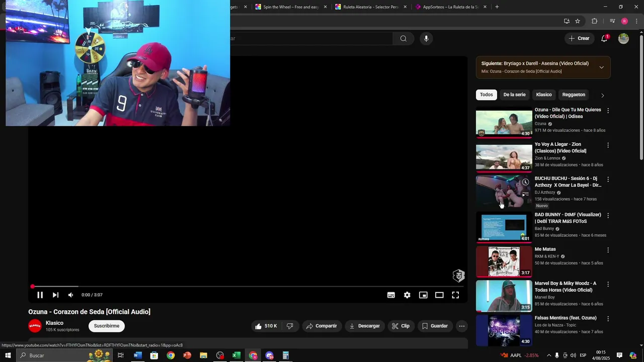The image size is (644, 362).
Task: Open the Klasico channel avatar
Action: (x=35, y=326)
